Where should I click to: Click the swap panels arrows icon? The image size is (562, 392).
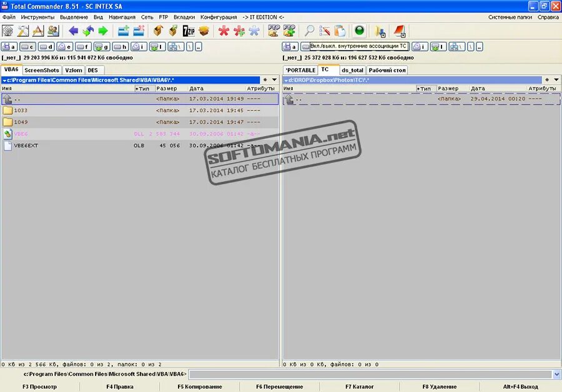coord(88,31)
